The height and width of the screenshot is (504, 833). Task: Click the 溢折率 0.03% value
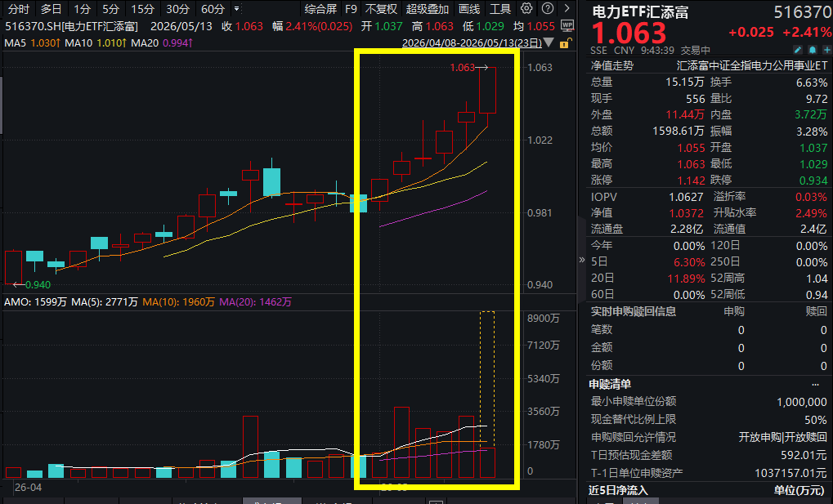(811, 197)
